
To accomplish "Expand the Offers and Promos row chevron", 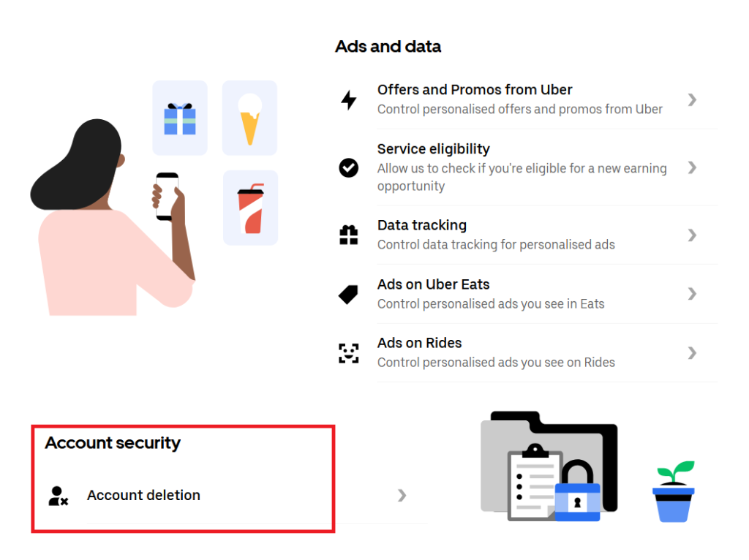I will 692,100.
